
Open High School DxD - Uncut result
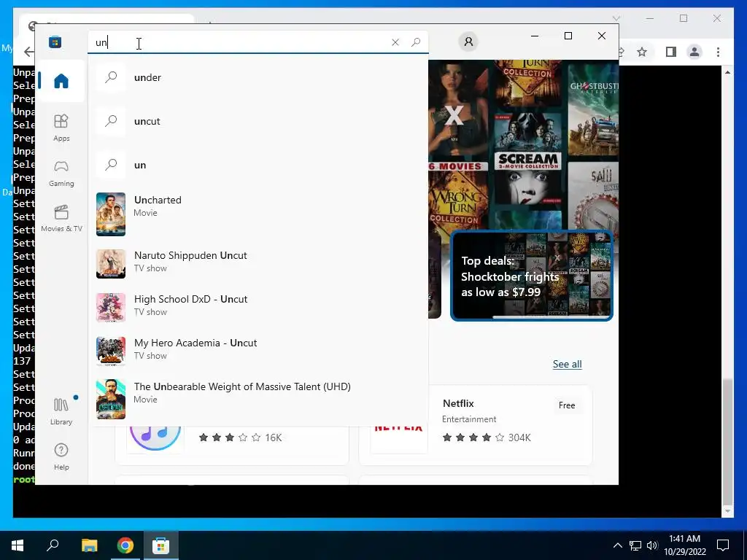[258, 307]
